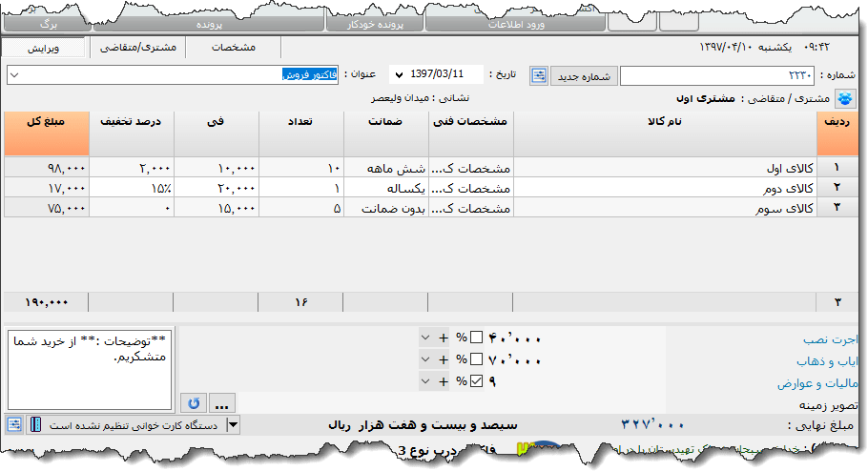The height and width of the screenshot is (471, 868).
Task: Click the invoice number field ۲۲۳۰
Action: pos(717,76)
